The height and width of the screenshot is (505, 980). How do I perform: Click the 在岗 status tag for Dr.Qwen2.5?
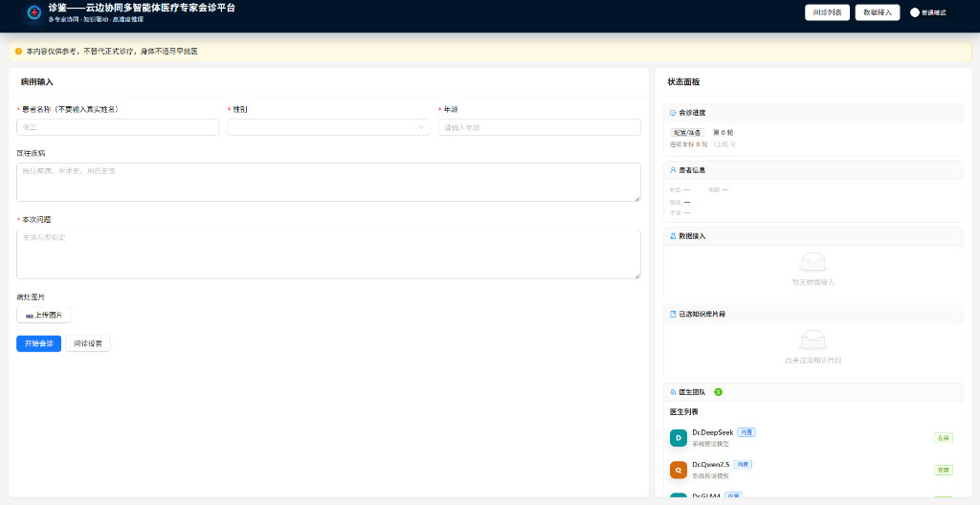tap(944, 470)
